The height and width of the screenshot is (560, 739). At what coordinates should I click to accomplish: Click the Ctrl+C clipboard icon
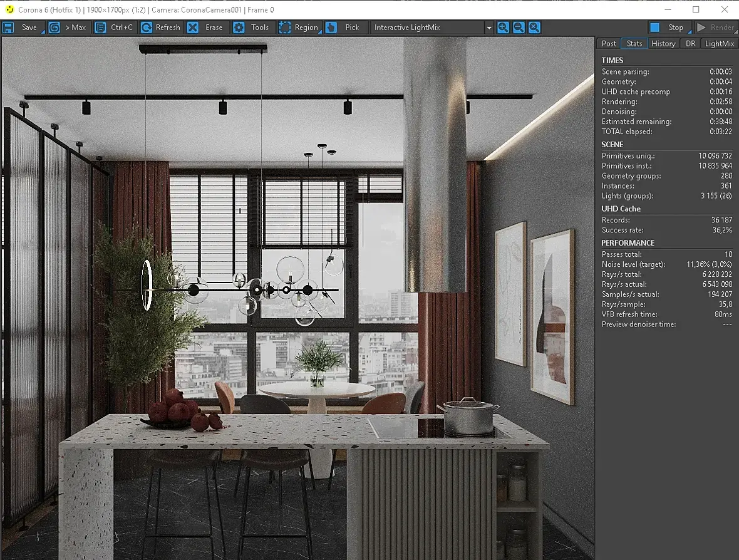100,28
